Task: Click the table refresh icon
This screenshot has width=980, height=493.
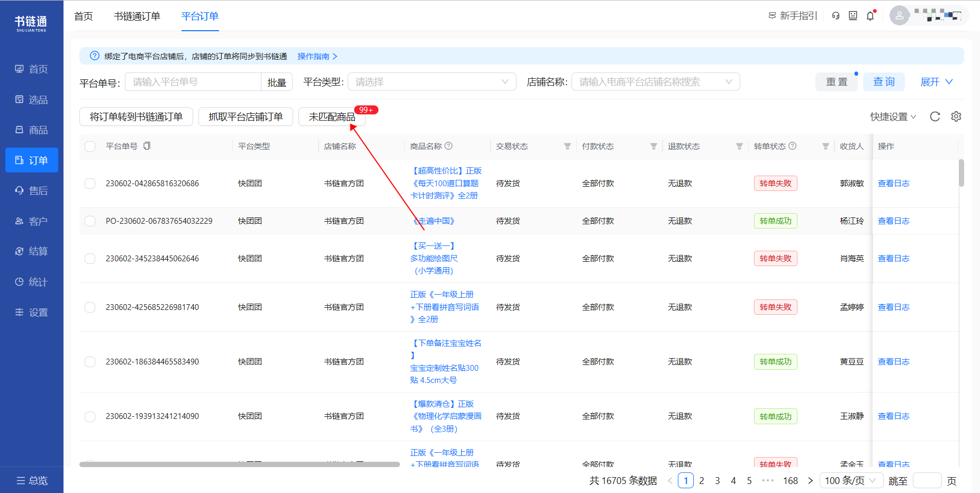Action: click(x=935, y=116)
